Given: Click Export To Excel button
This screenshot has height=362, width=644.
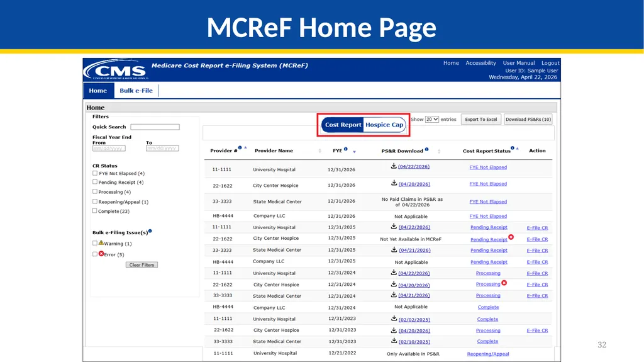Looking at the screenshot, I should (x=481, y=119).
